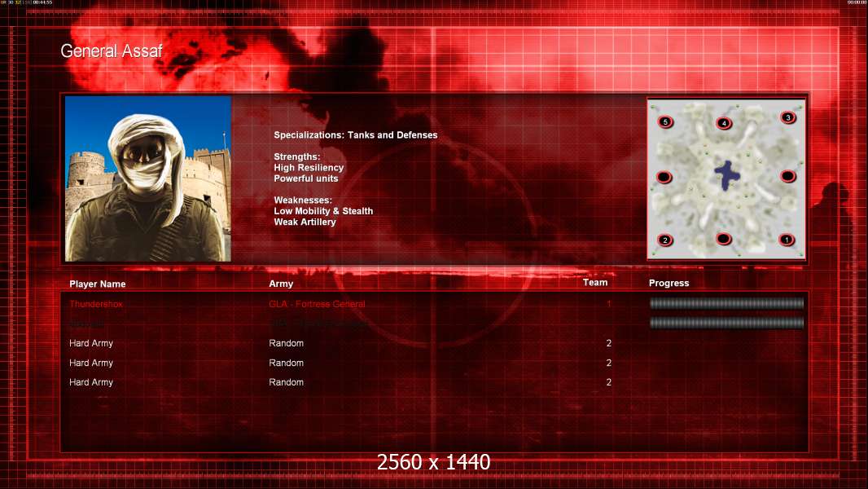Click the empty right-middle start position marker
The image size is (868, 489).
(x=788, y=176)
